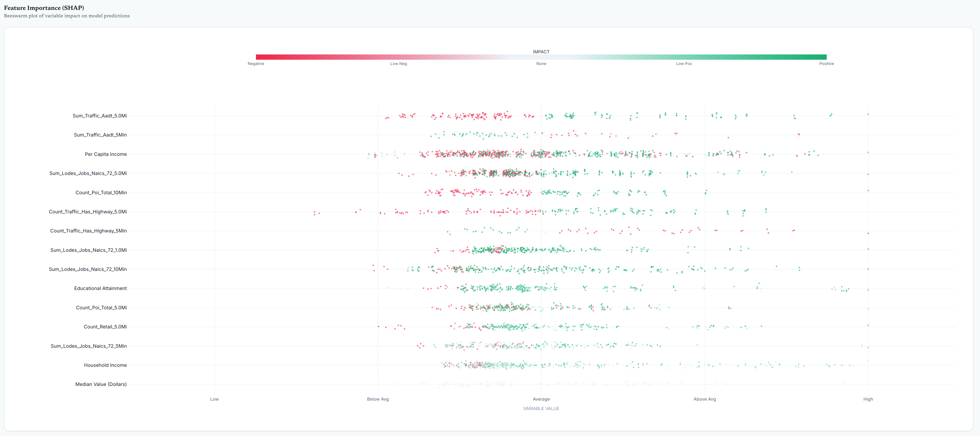Select the Count_Retail_5.0Mi row label
The height and width of the screenshot is (436, 980).
(x=106, y=326)
